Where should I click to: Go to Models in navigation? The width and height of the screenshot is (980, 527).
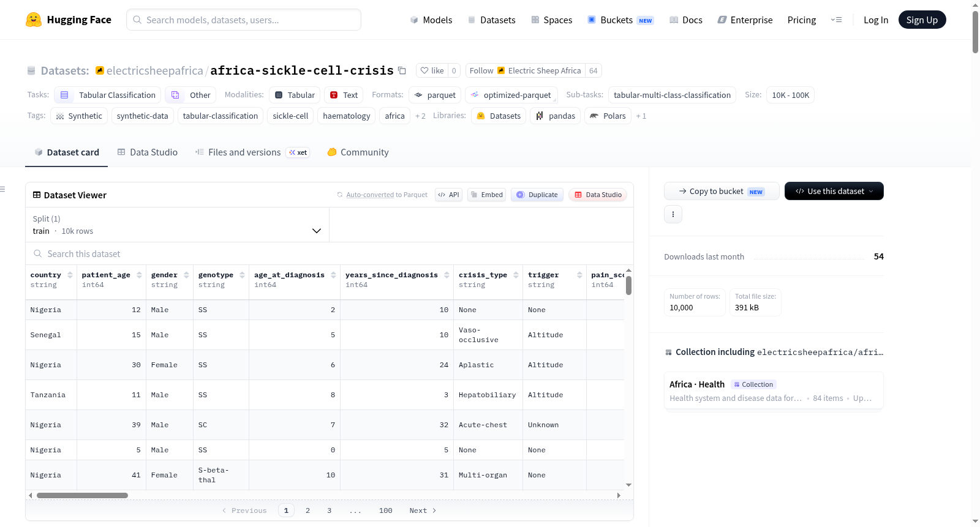(431, 20)
